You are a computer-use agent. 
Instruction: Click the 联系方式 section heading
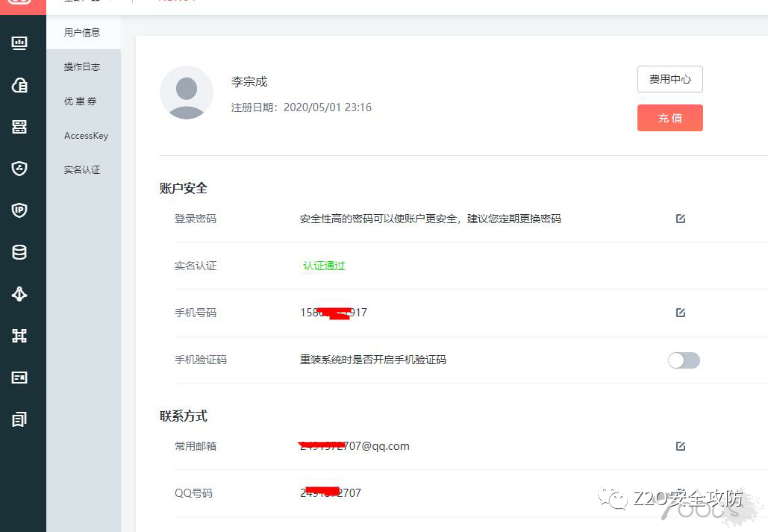point(183,416)
